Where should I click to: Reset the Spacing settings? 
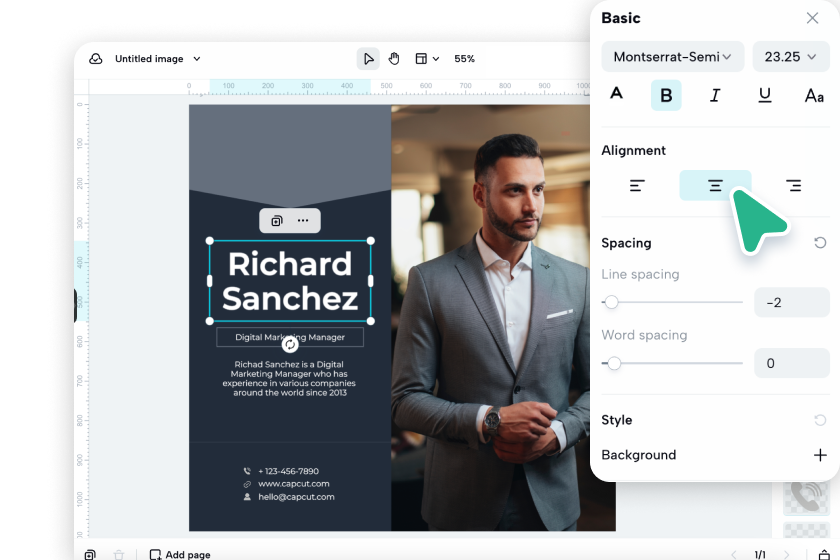coord(820,243)
